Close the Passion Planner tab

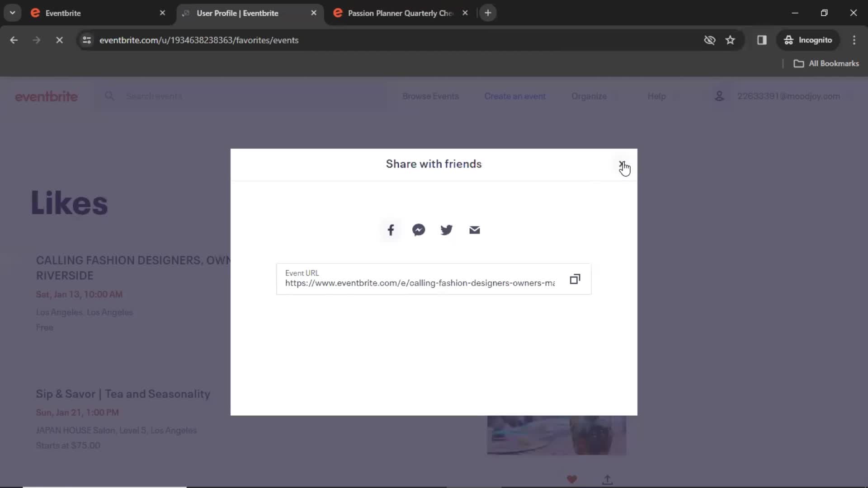point(465,13)
